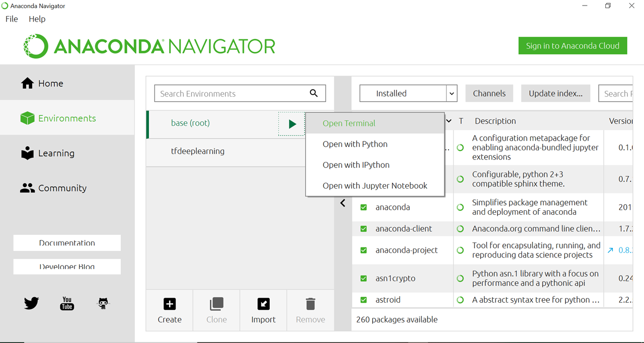The image size is (644, 343).
Task: Choose Open with IPython
Action: click(x=375, y=165)
